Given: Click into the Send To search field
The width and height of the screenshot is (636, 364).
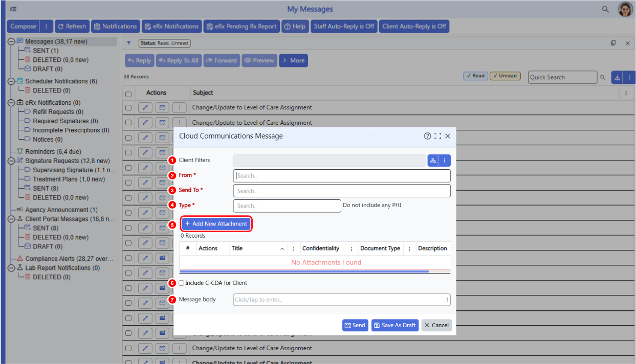Looking at the screenshot, I should point(342,191).
